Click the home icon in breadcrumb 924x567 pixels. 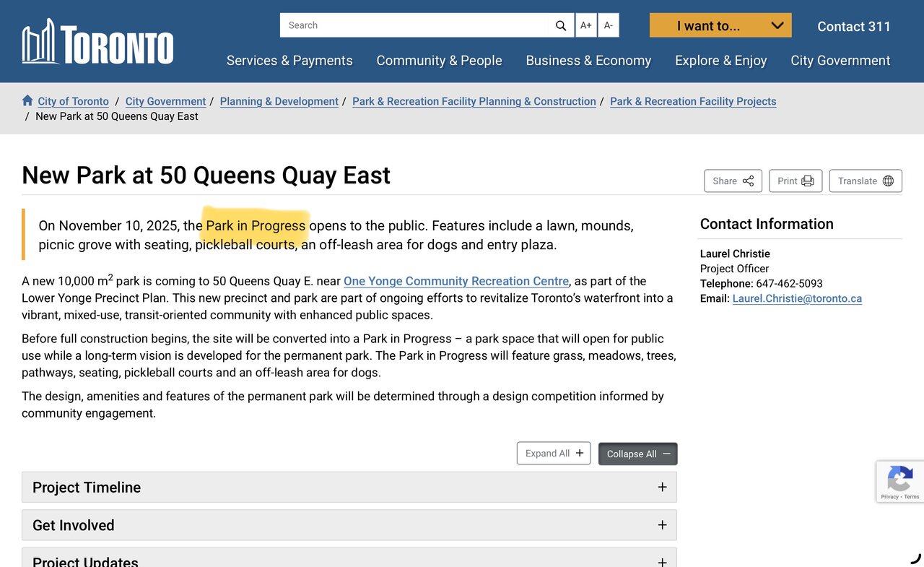coord(27,101)
